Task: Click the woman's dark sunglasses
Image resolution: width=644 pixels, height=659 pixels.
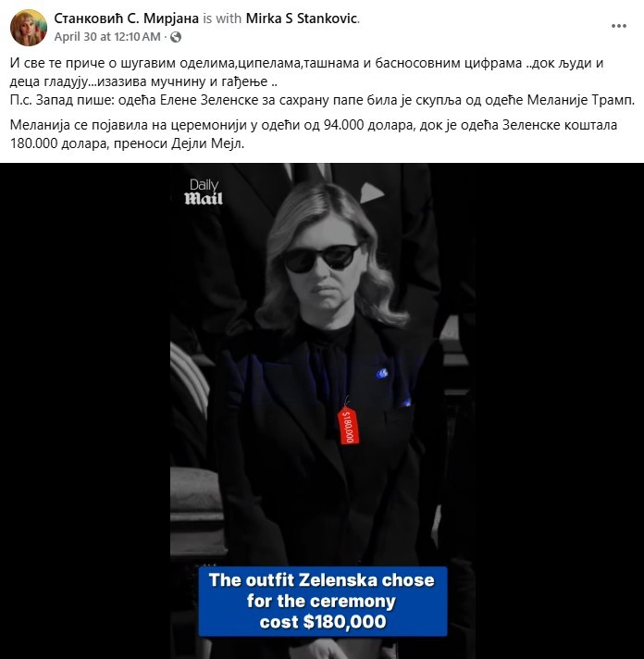Action: click(x=321, y=257)
